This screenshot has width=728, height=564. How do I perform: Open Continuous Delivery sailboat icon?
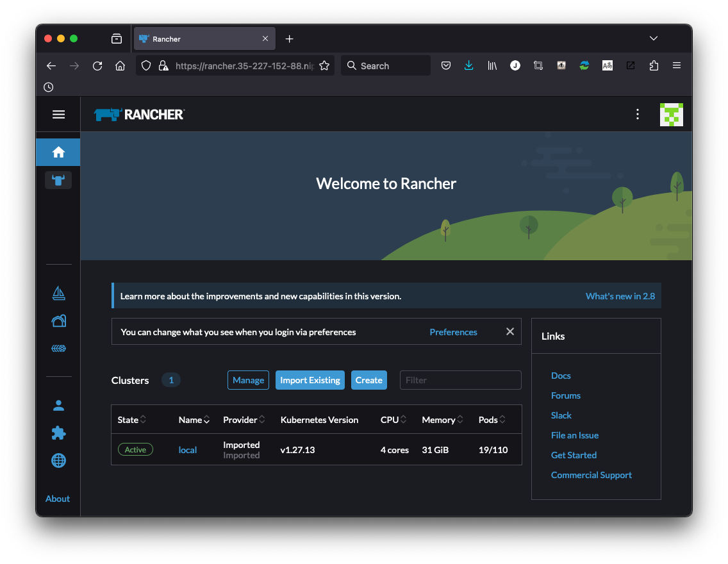(x=58, y=293)
